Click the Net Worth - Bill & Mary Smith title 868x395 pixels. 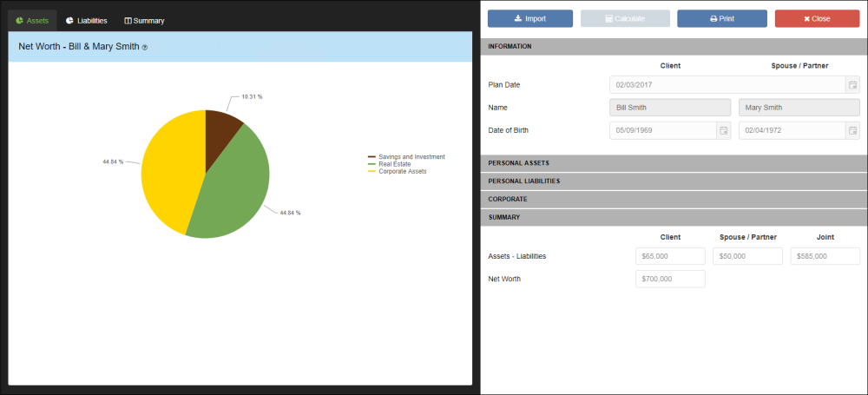pyautogui.click(x=79, y=47)
